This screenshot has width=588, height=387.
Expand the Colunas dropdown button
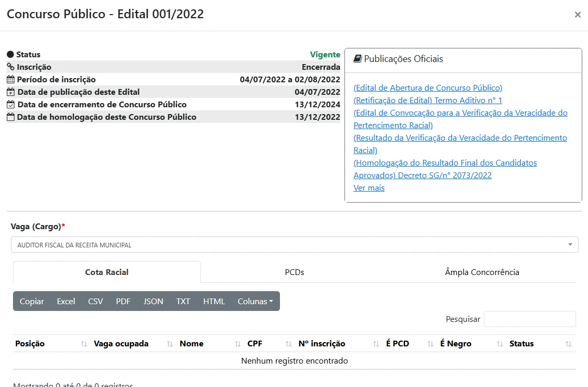(x=255, y=301)
